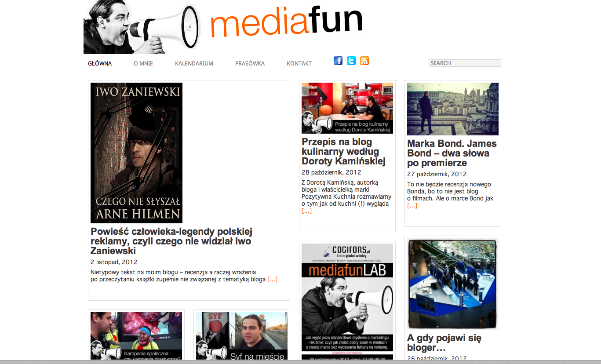Select KALENDARIUM in the navigation
This screenshot has width=601, height=364.
coord(194,63)
